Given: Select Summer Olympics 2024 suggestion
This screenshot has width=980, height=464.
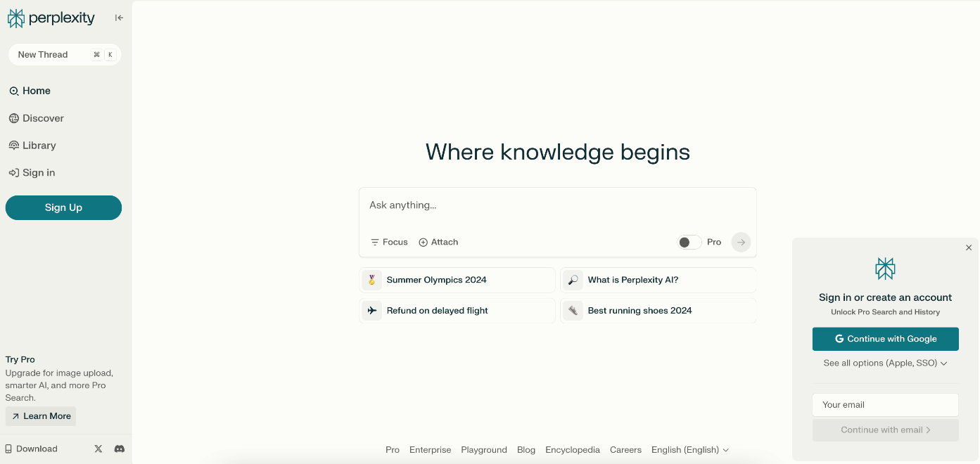Looking at the screenshot, I should [457, 280].
